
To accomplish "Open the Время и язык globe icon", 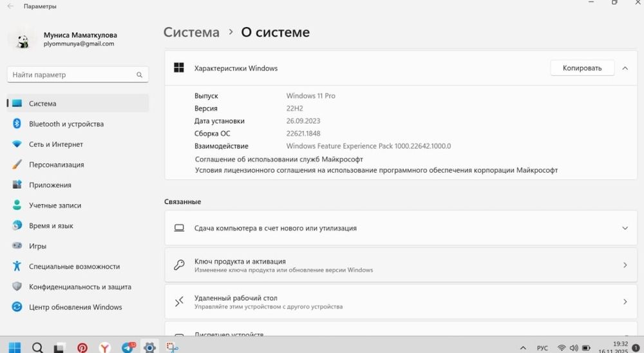I will coord(17,225).
